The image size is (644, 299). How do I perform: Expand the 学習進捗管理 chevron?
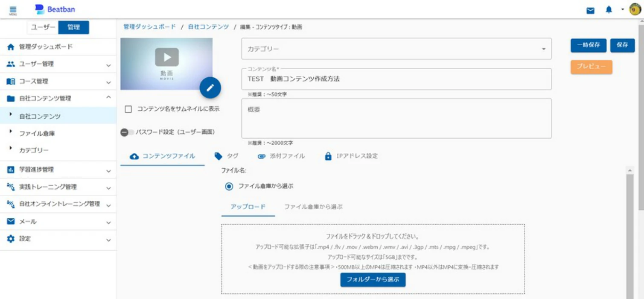coord(108,171)
